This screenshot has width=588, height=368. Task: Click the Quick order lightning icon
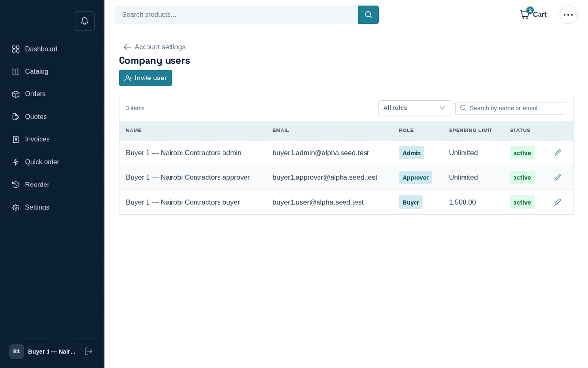pyautogui.click(x=16, y=162)
